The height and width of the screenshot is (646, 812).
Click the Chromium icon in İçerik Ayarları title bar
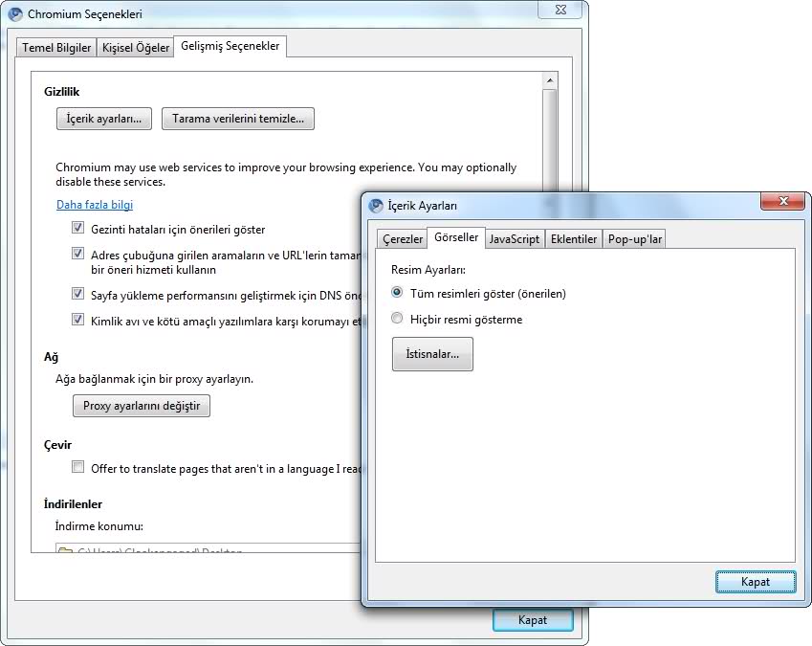(x=376, y=206)
